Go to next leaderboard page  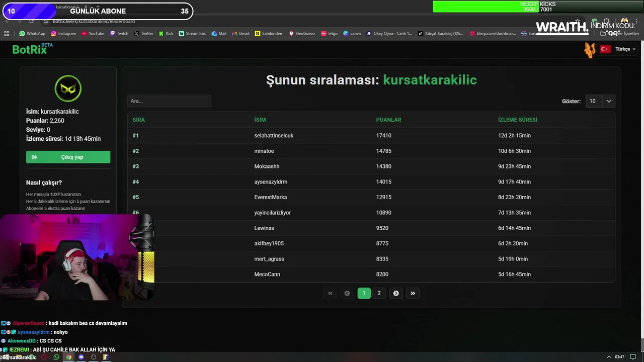coord(396,293)
